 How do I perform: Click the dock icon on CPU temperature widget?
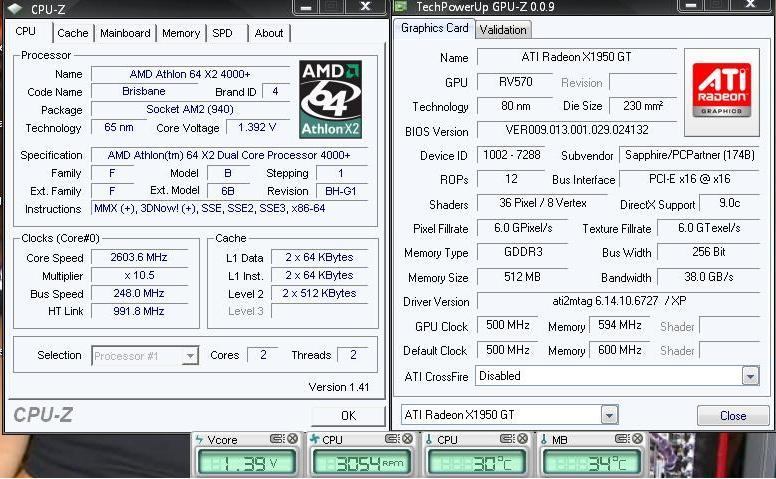tap(507, 438)
